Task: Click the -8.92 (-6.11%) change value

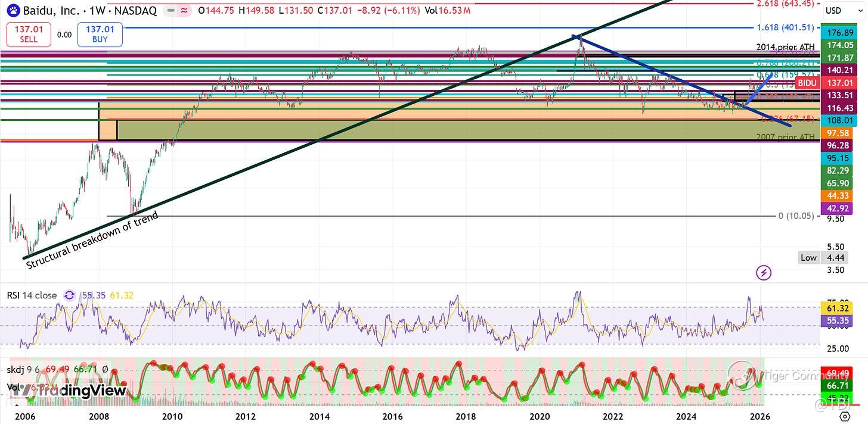Action: click(390, 10)
